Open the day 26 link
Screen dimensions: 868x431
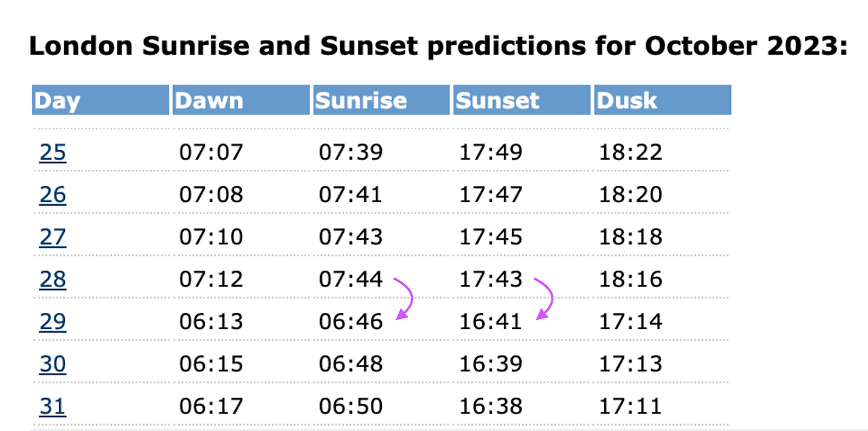pos(53,195)
